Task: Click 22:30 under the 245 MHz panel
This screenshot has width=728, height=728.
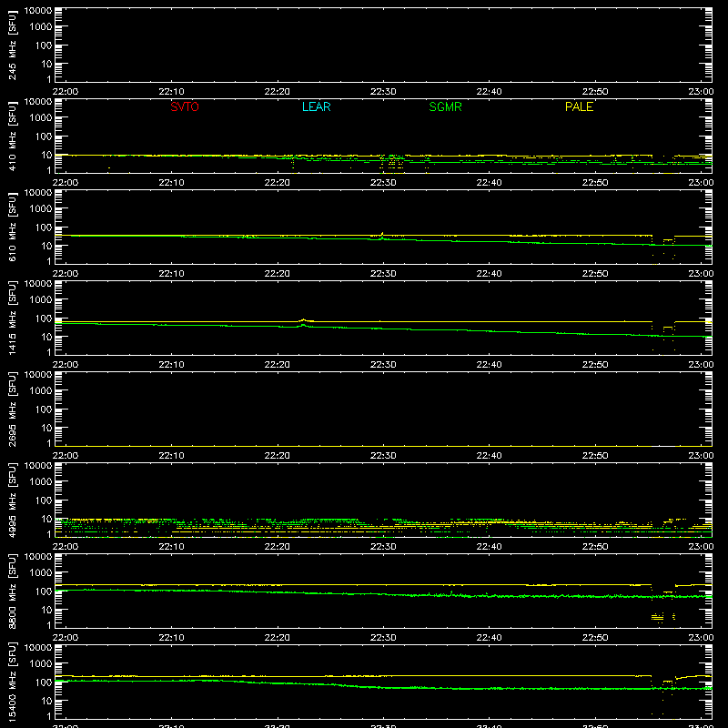Action: coord(383,92)
